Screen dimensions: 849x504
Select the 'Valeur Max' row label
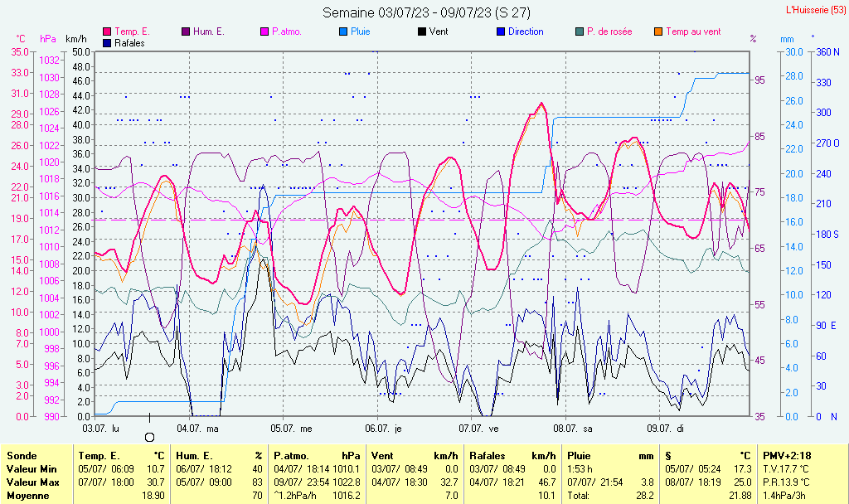32,482
